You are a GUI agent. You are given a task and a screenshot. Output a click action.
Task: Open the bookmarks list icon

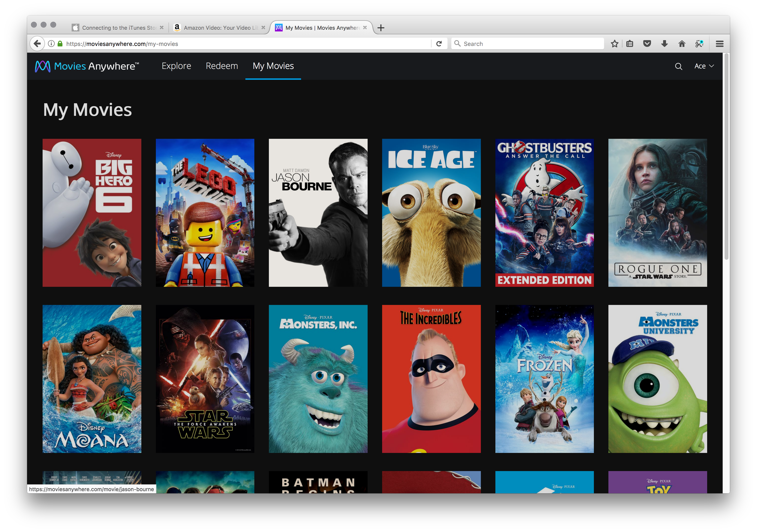pyautogui.click(x=629, y=44)
